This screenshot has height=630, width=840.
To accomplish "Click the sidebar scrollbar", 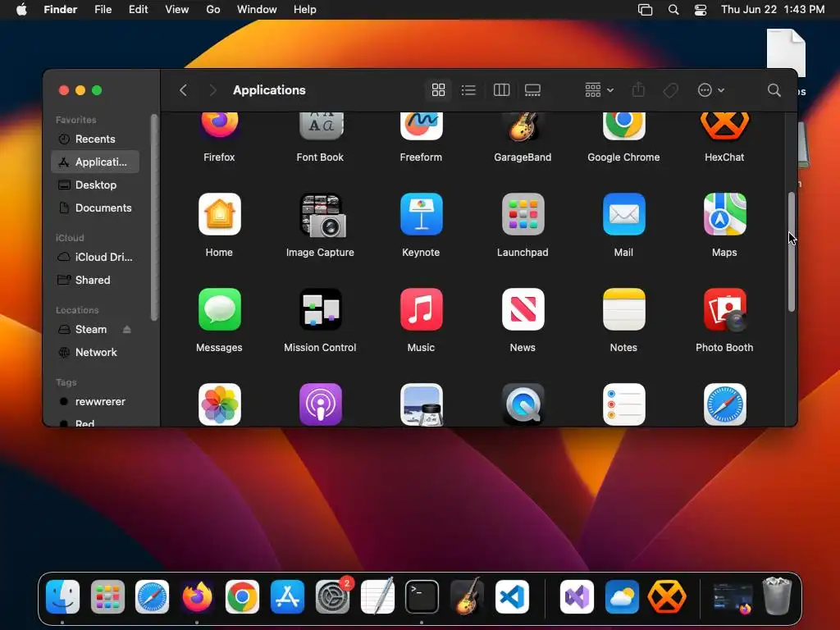I will 154,217.
